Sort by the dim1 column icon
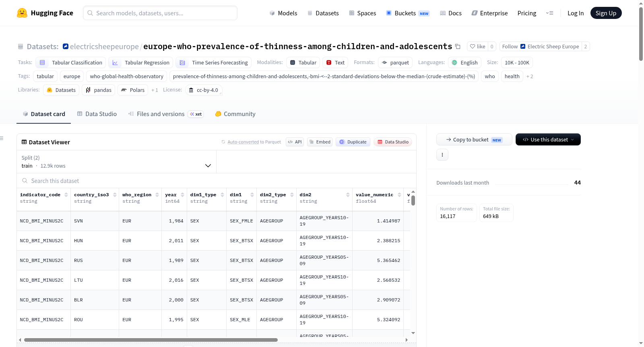This screenshot has height=347, width=644. coord(252,195)
